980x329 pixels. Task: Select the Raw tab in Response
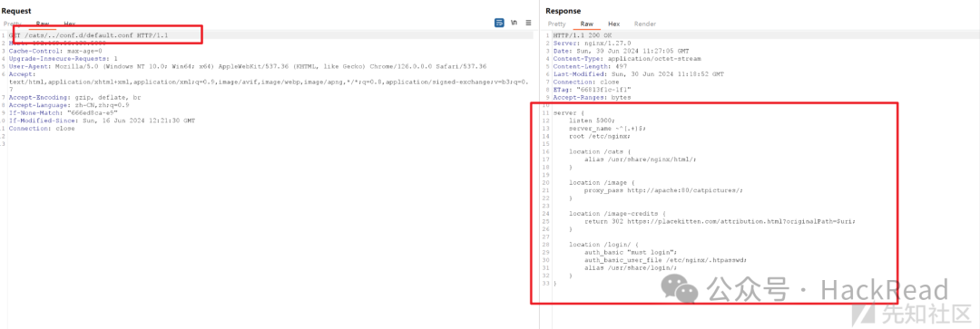point(587,24)
